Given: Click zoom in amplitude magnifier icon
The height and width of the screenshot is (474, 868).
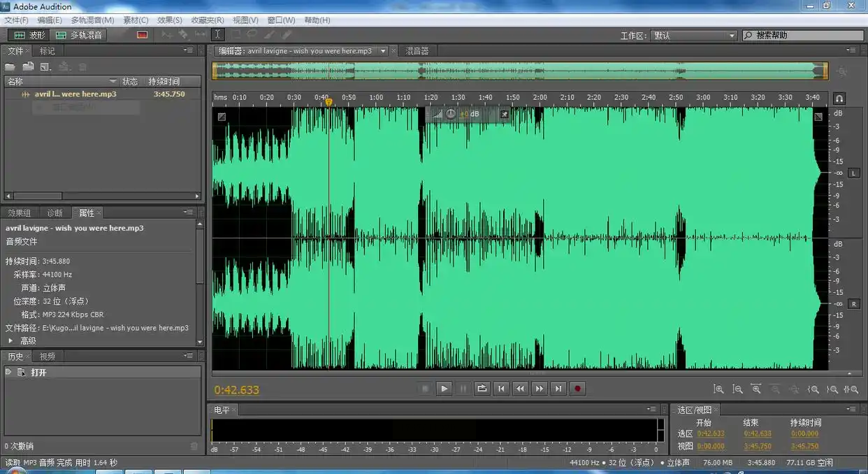Looking at the screenshot, I should [x=718, y=389].
